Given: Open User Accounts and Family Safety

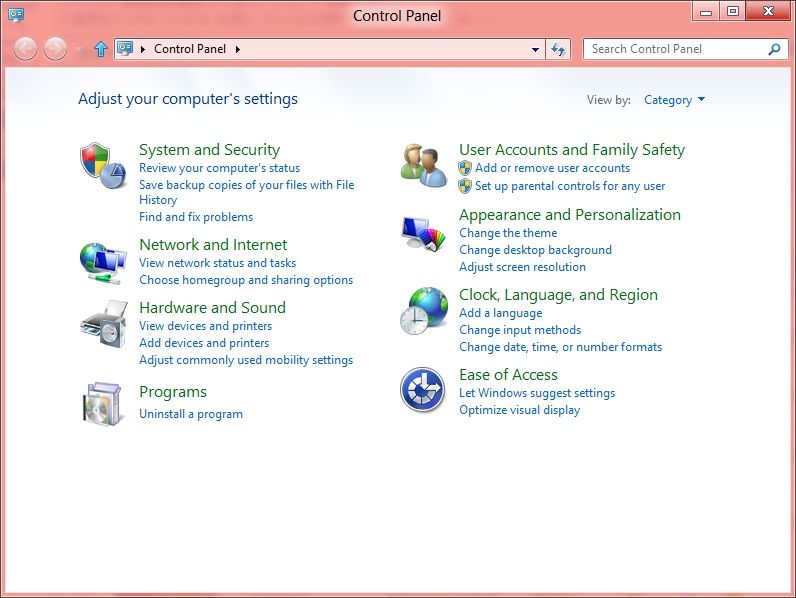Looking at the screenshot, I should point(572,150).
